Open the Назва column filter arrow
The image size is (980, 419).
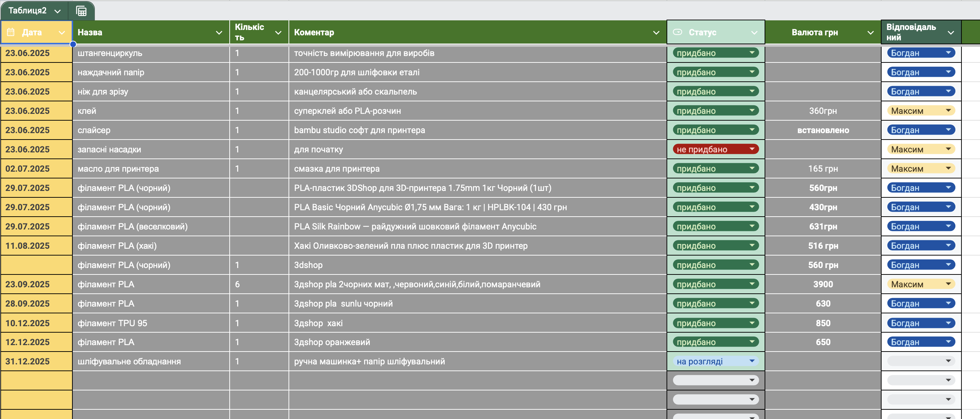(219, 33)
